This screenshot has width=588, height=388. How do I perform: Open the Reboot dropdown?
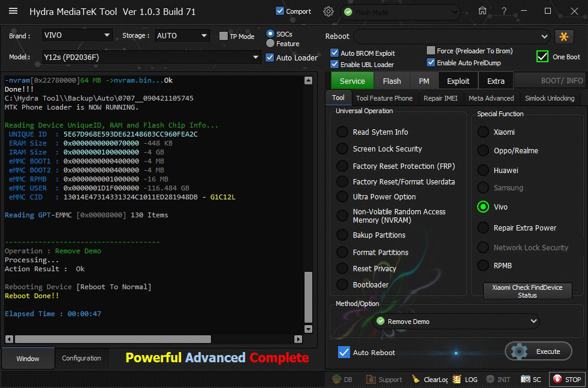click(x=452, y=37)
